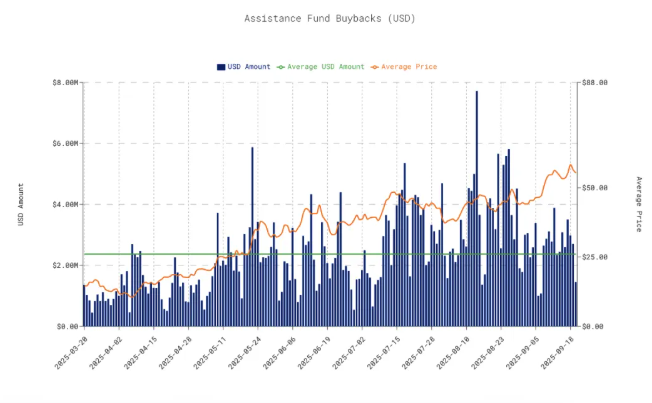Select the 2025-05-11 x-axis date label
The image size is (652, 403).
[x=211, y=348]
